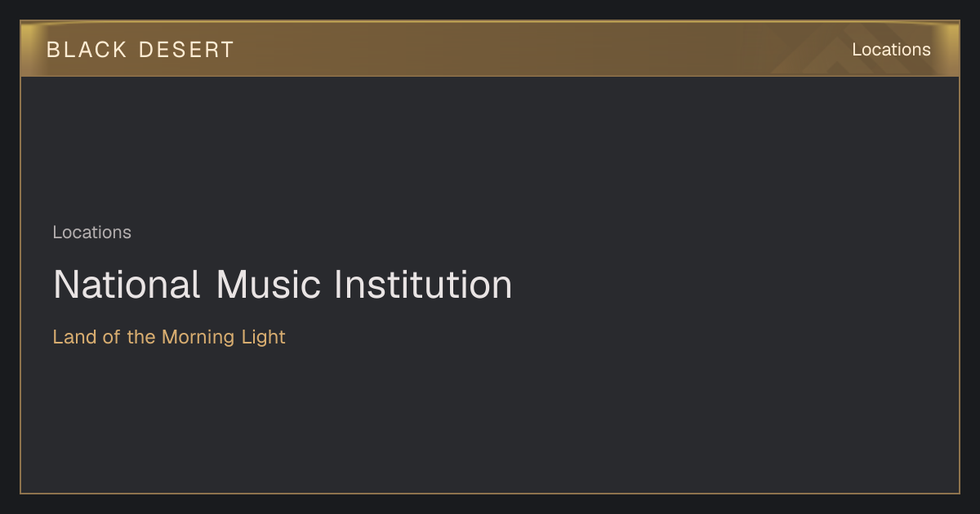Navigate to Locations from the top-right nav

tap(891, 50)
